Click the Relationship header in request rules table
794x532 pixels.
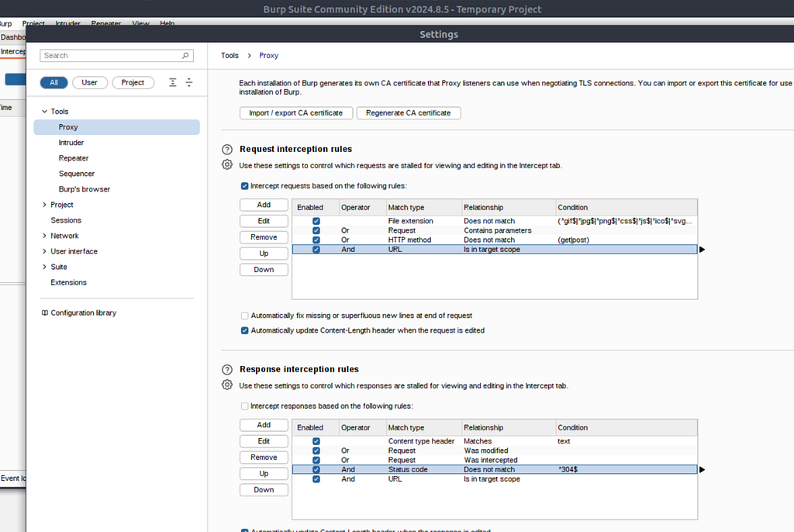[509, 208]
